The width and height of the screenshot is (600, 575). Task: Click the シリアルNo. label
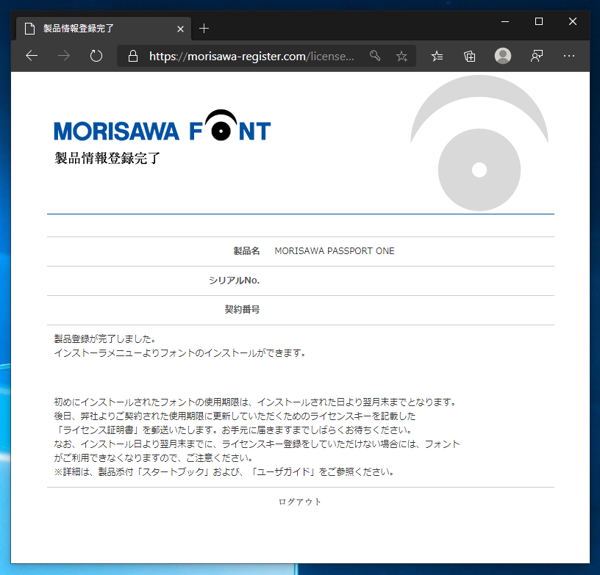click(x=234, y=280)
